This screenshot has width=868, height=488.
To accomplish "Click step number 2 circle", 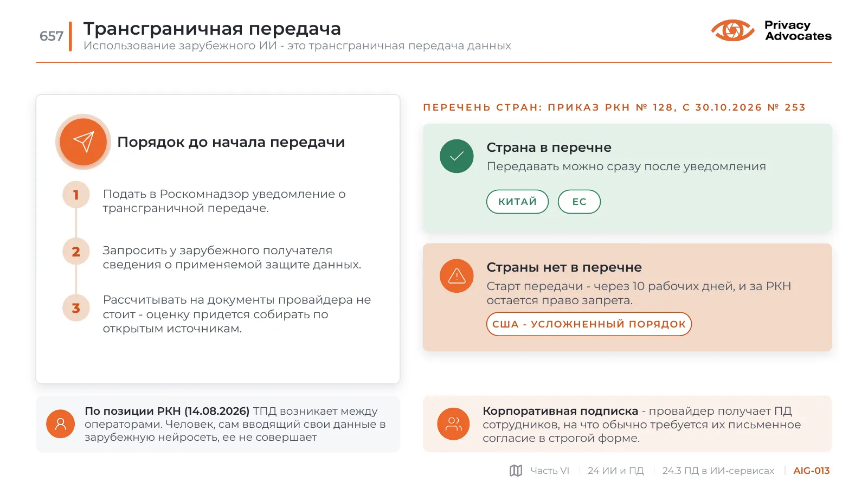I will [76, 252].
